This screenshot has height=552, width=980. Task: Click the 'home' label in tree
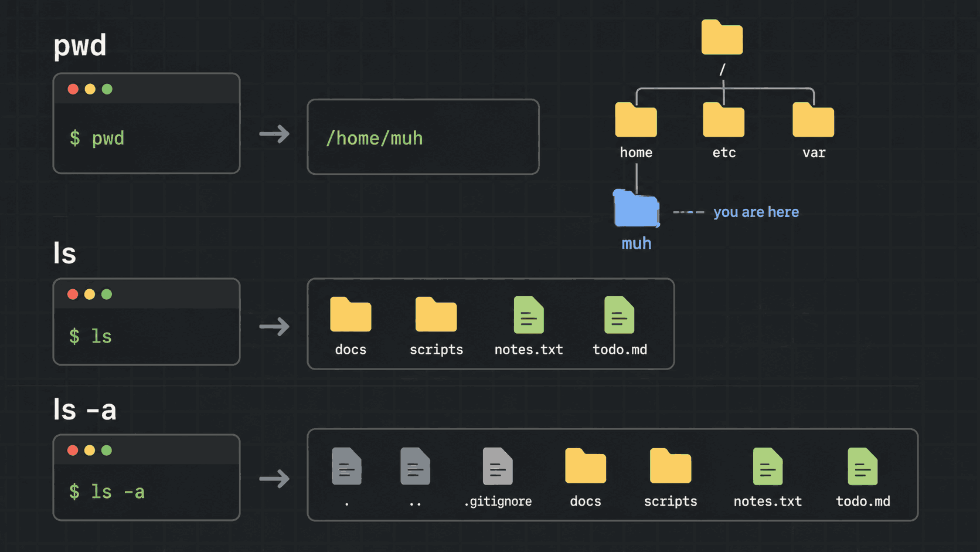pyautogui.click(x=636, y=153)
